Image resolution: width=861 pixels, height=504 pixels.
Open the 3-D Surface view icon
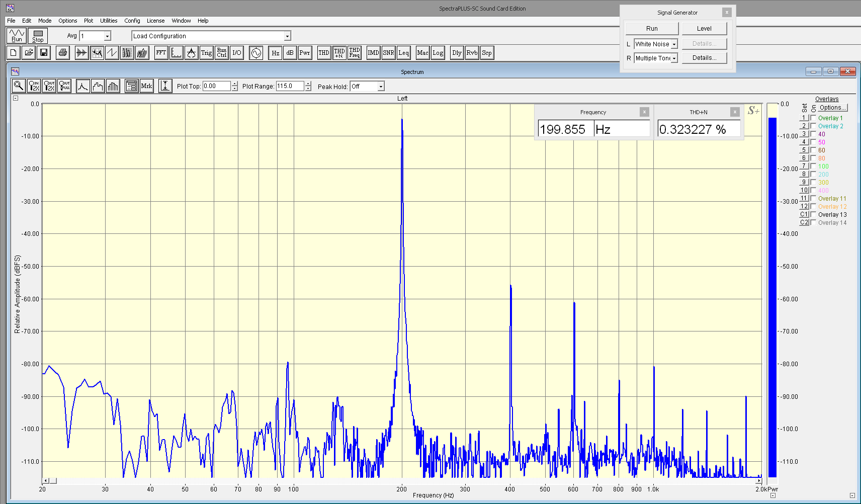click(x=142, y=52)
